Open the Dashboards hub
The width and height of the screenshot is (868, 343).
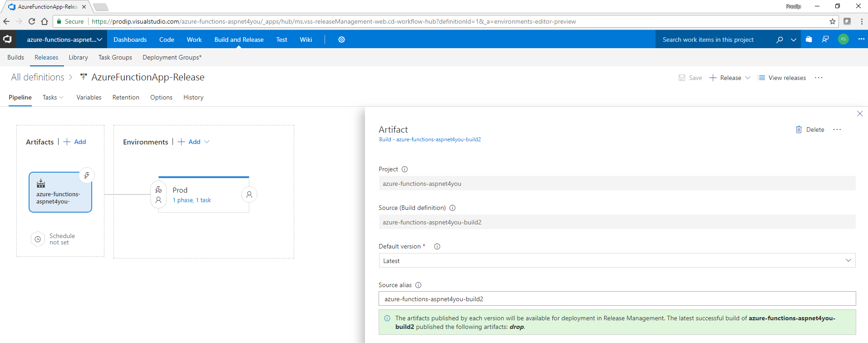[130, 40]
